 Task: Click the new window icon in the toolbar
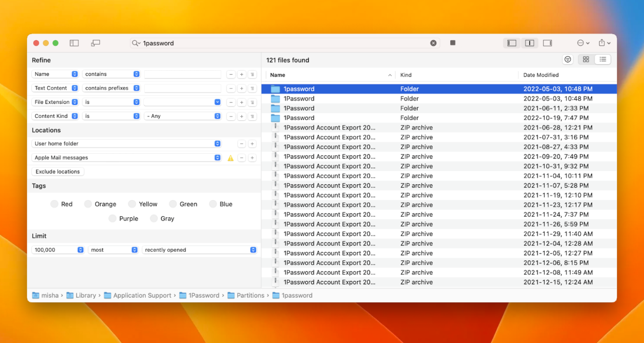click(x=95, y=43)
